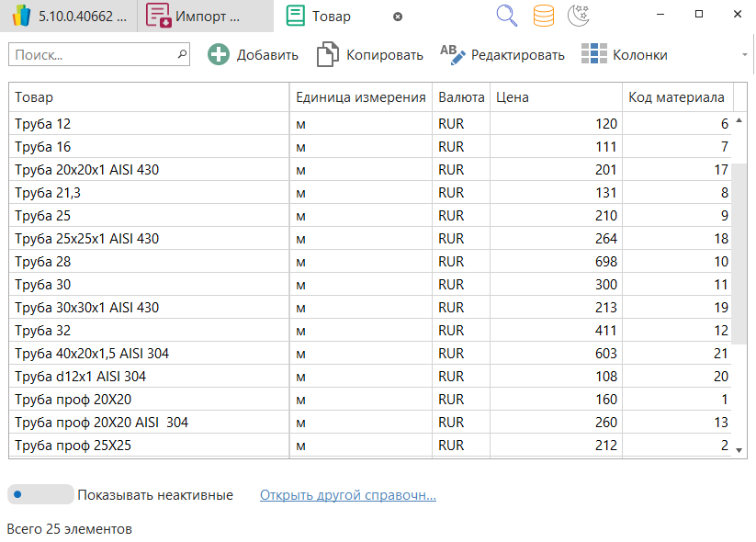Sort by the Цена column header

[x=556, y=97]
